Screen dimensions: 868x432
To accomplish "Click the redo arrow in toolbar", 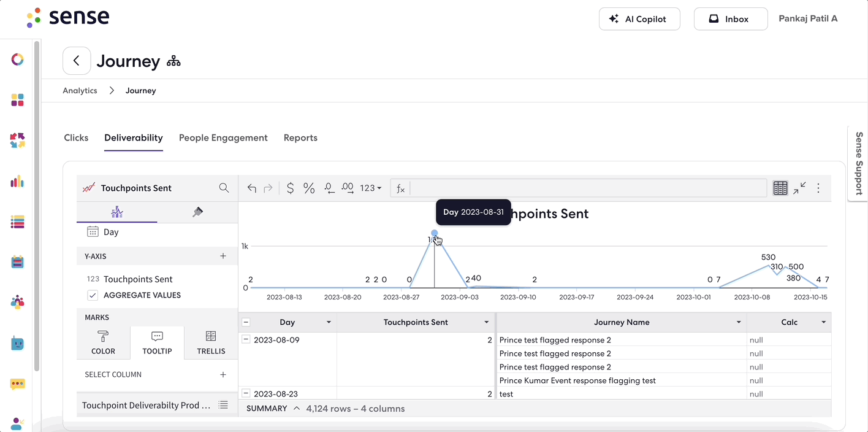I will pyautogui.click(x=268, y=188).
